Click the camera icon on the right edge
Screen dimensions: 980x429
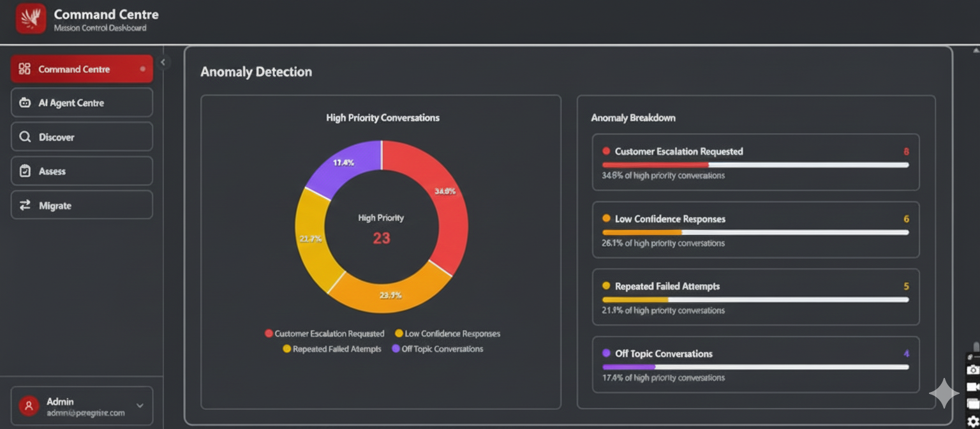(x=973, y=370)
